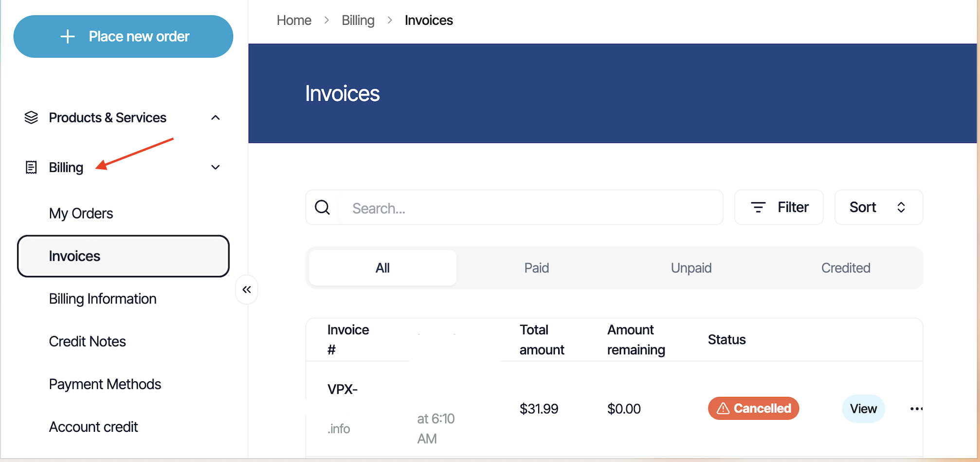
Task: Click the 'at 6:10 AM' time text
Action: (x=436, y=428)
